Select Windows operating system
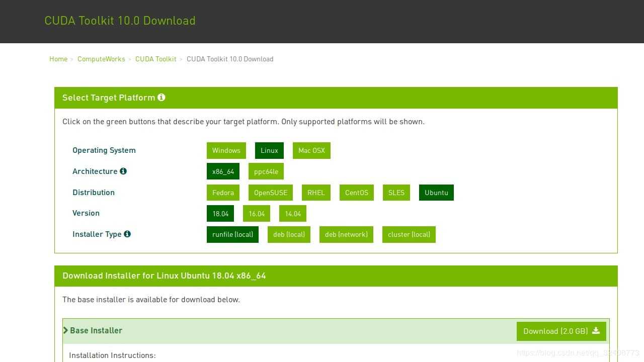Image resolution: width=644 pixels, height=362 pixels. (x=226, y=150)
